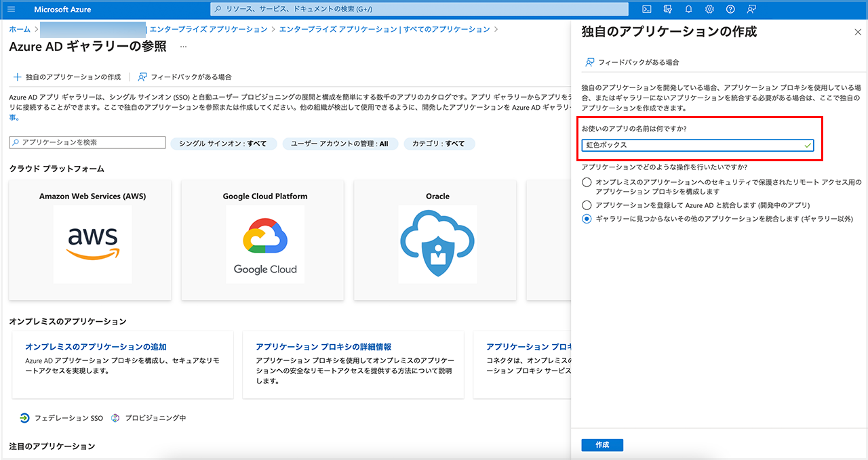Click the ホーム breadcrumb link
Image resolution: width=868 pixels, height=460 pixels.
click(20, 30)
